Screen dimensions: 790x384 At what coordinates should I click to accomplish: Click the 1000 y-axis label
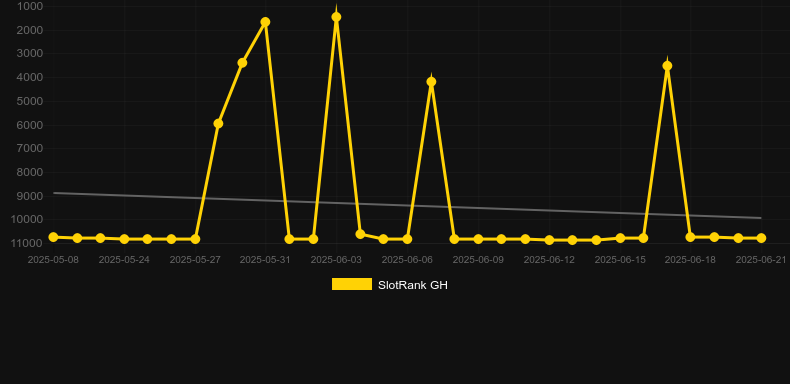[x=30, y=6]
